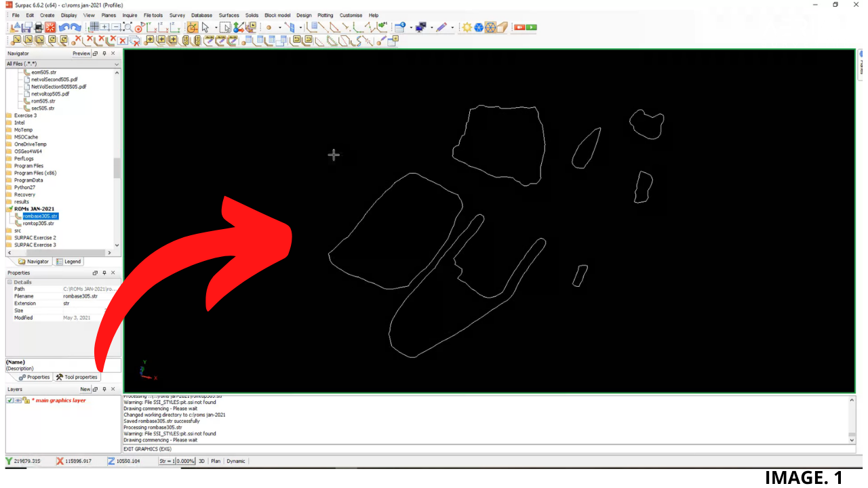Click the green playback macro icon
The image size is (868, 488).
click(531, 27)
